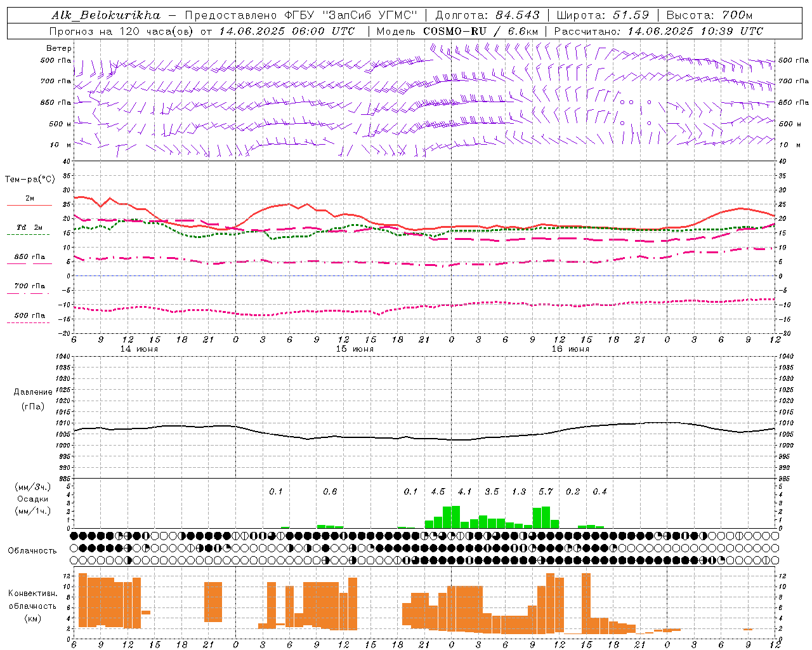812x650 pixels.
Task: Click the 0.1 precipitation value left of 0.6
Action: [276, 491]
